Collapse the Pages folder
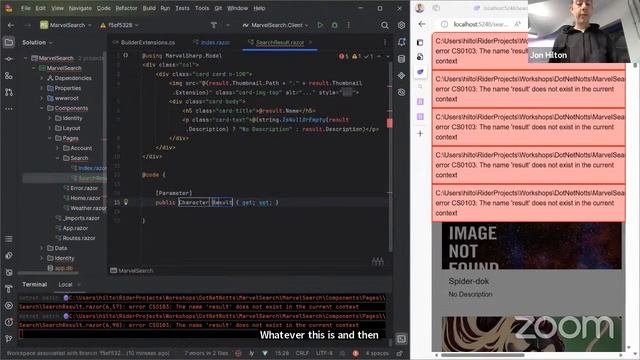This screenshot has height=360, width=640. click(x=50, y=138)
